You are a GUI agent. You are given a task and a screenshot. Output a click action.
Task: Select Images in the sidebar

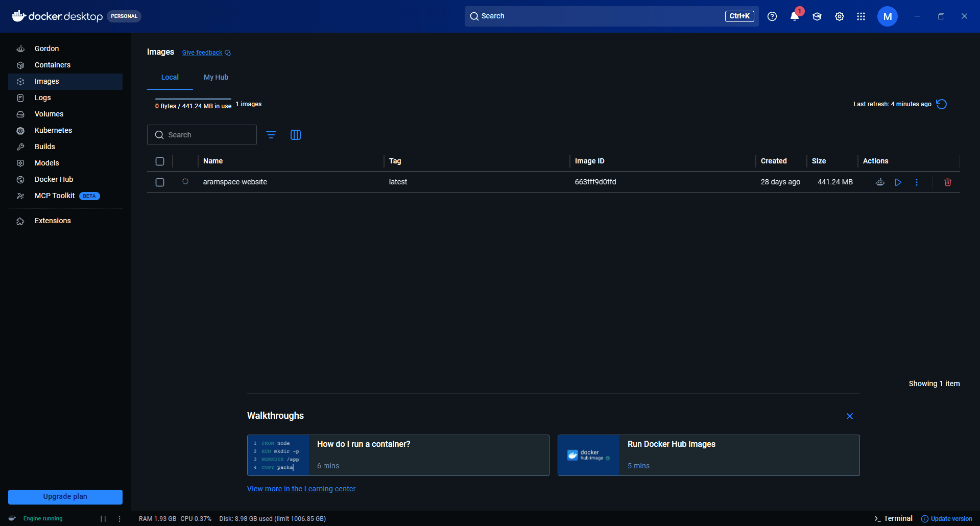[65, 81]
